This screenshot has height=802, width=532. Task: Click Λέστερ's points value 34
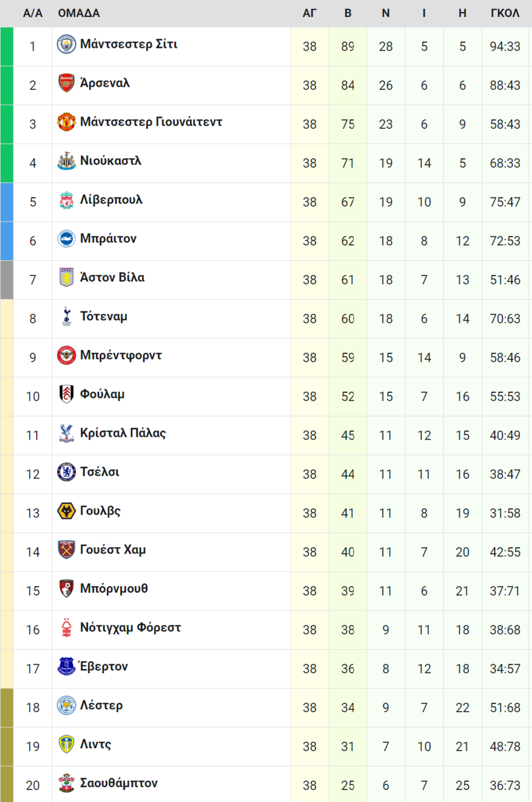point(348,707)
